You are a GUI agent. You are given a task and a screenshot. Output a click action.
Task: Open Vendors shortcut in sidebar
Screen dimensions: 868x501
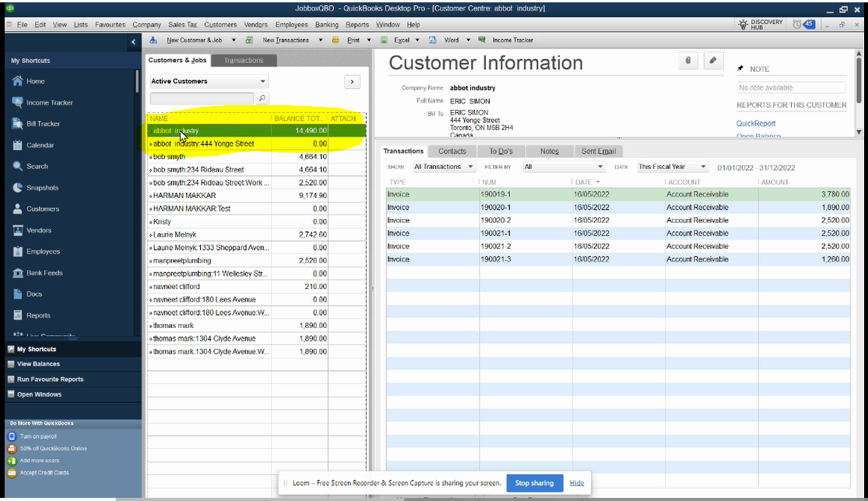pos(32,230)
